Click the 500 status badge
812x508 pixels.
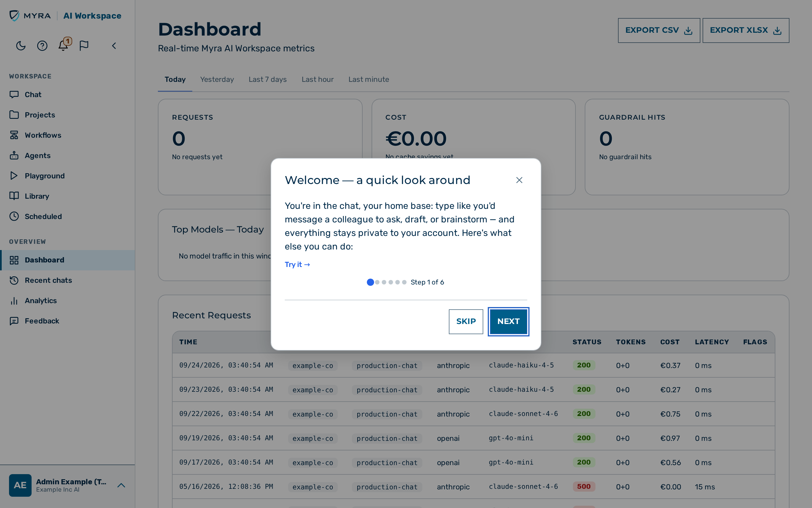tap(584, 487)
